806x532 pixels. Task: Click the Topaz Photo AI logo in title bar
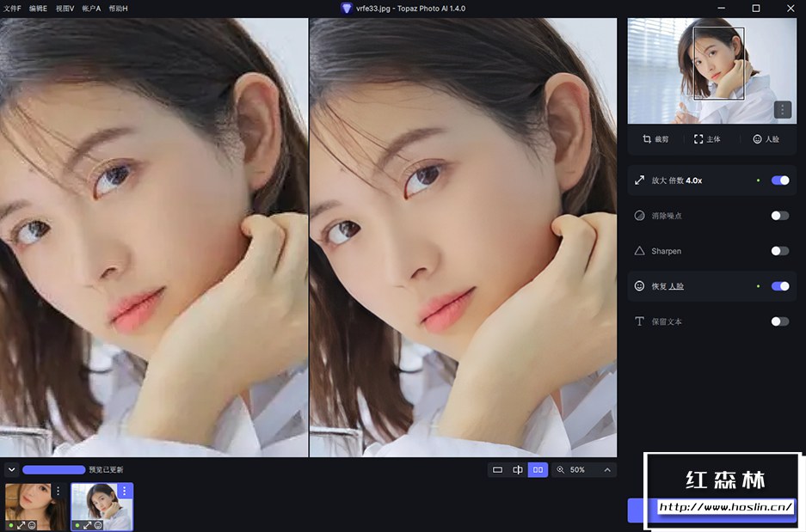(347, 9)
